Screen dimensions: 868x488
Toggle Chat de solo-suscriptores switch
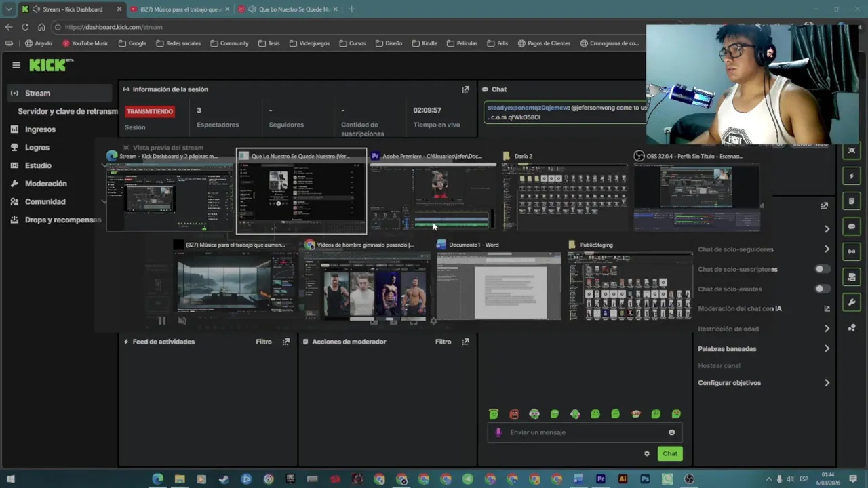click(x=822, y=269)
